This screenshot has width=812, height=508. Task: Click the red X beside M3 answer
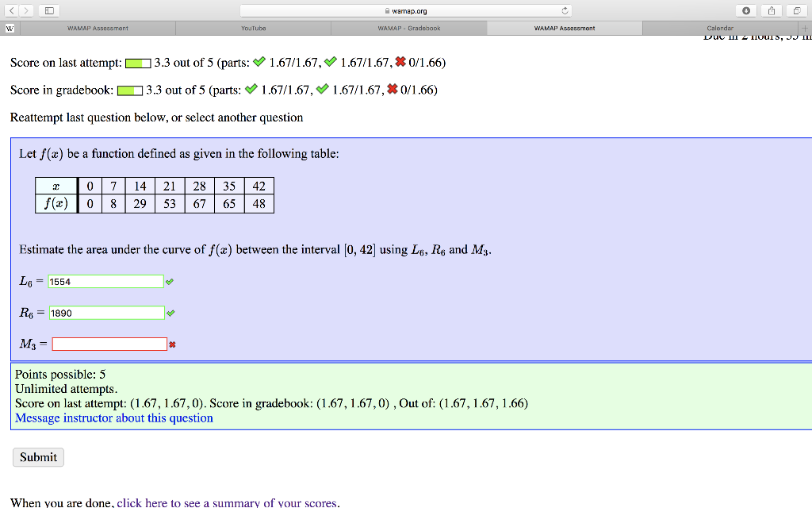172,344
